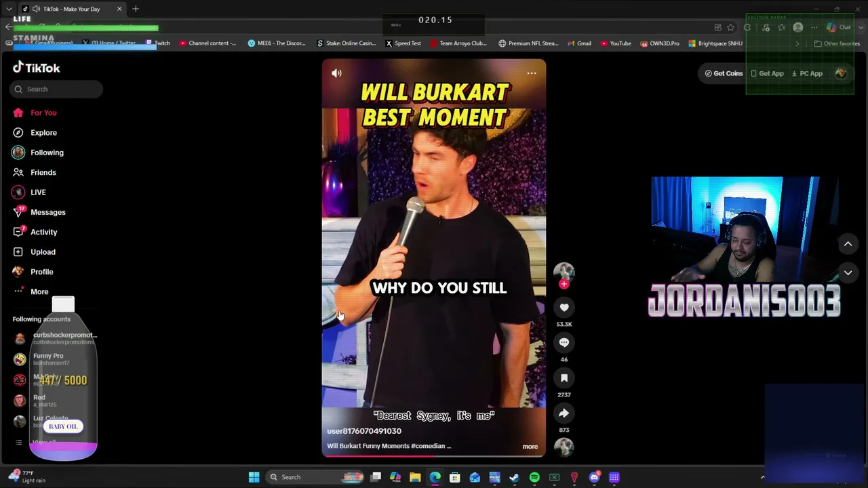This screenshot has height=488, width=868.
Task: Open the Upload page
Action: coord(35,252)
